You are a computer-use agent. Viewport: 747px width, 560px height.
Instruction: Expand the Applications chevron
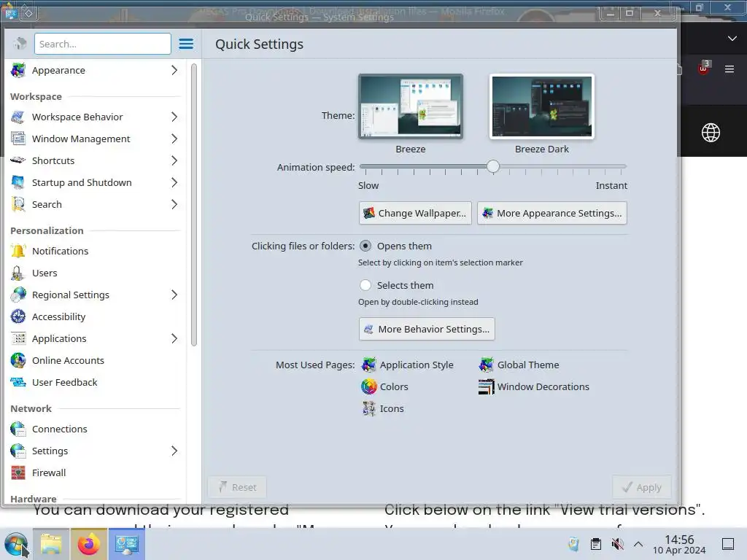coord(174,338)
